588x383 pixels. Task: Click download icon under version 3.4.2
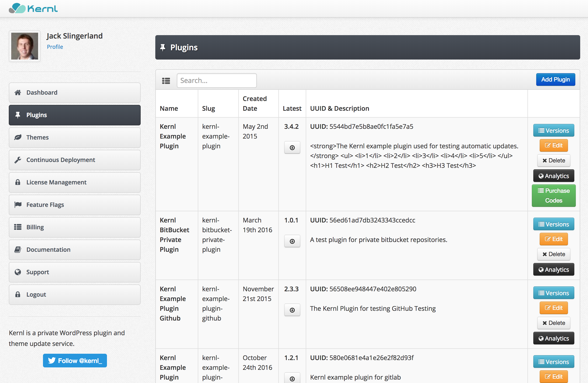[292, 148]
